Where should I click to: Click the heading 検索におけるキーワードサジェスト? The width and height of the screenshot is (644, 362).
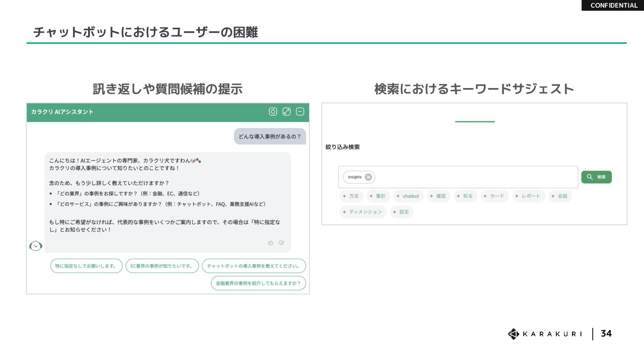474,89
